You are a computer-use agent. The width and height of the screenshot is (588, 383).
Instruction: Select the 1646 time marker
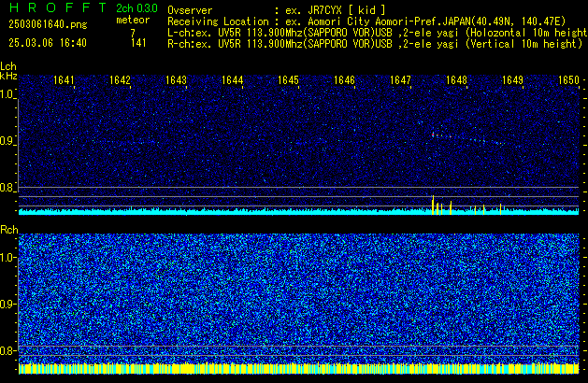tap(344, 80)
